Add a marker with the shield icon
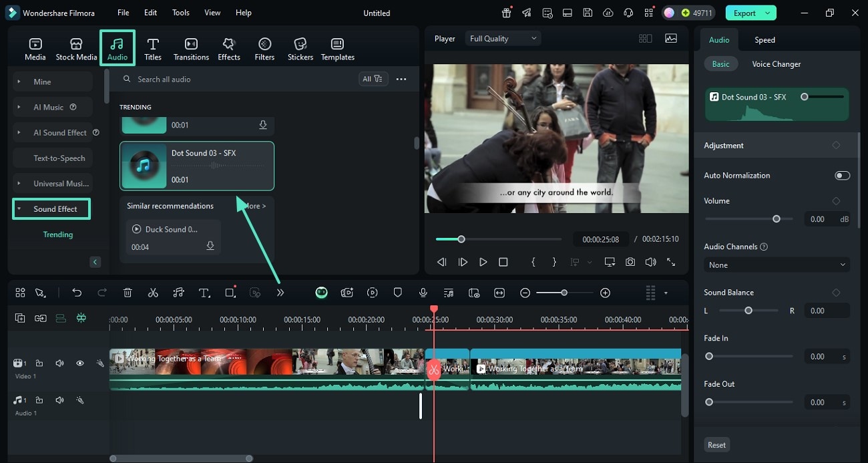The width and height of the screenshot is (868, 463). (x=398, y=293)
